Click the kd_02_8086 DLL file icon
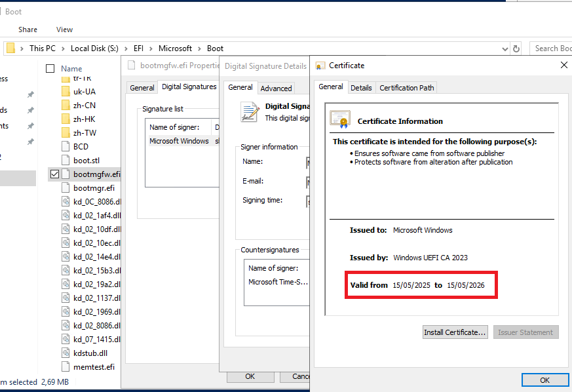Screen dimensions: 572x392 point(66,325)
